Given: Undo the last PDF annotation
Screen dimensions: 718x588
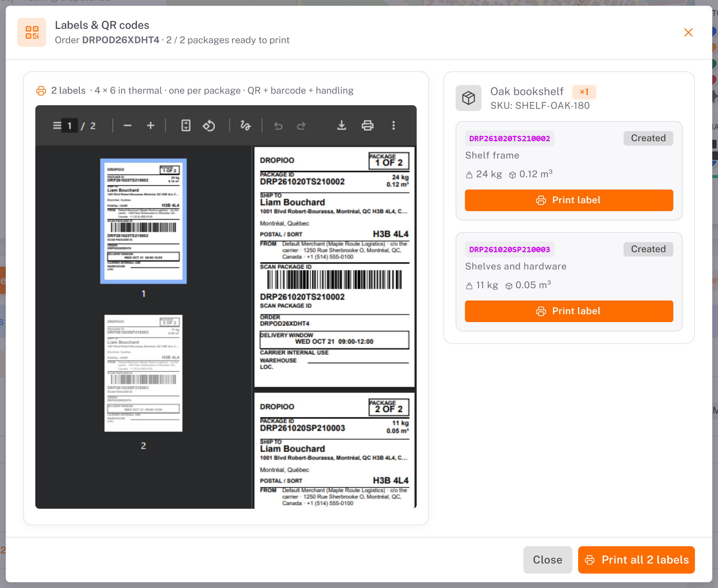Looking at the screenshot, I should coord(278,126).
